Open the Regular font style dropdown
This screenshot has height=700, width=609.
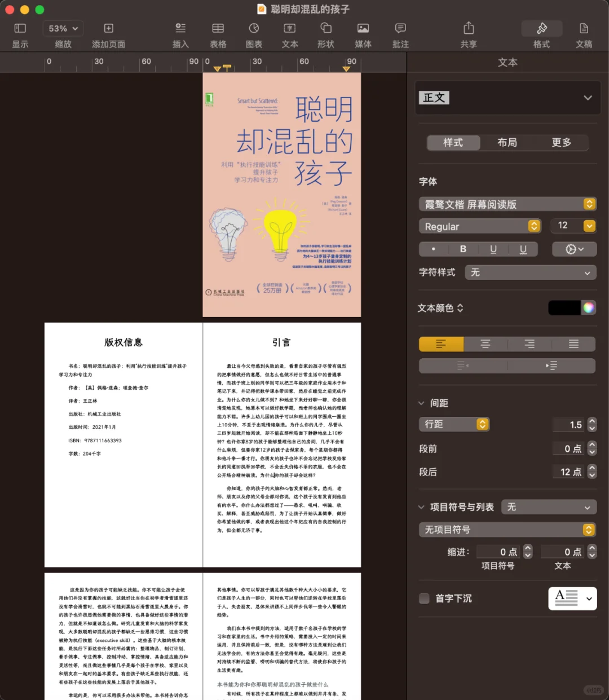click(480, 226)
